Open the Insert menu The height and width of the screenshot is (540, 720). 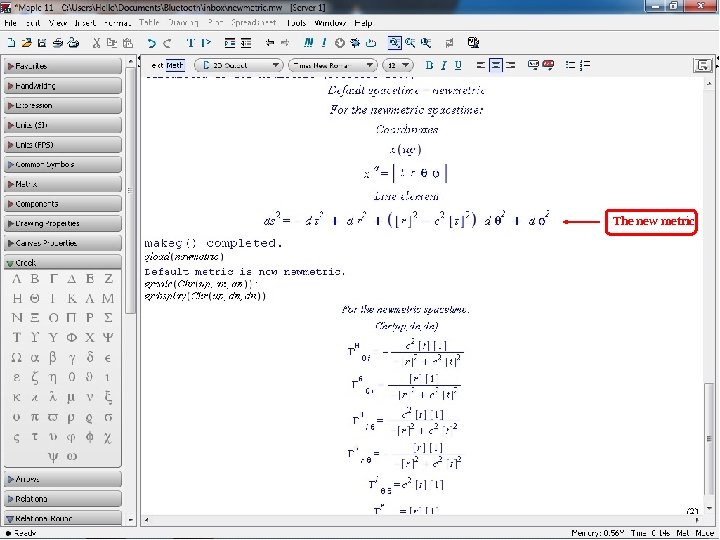coord(84,23)
